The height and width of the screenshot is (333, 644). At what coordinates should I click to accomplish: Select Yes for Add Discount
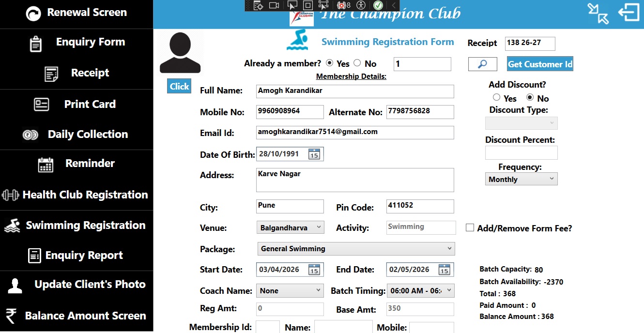[x=496, y=98]
